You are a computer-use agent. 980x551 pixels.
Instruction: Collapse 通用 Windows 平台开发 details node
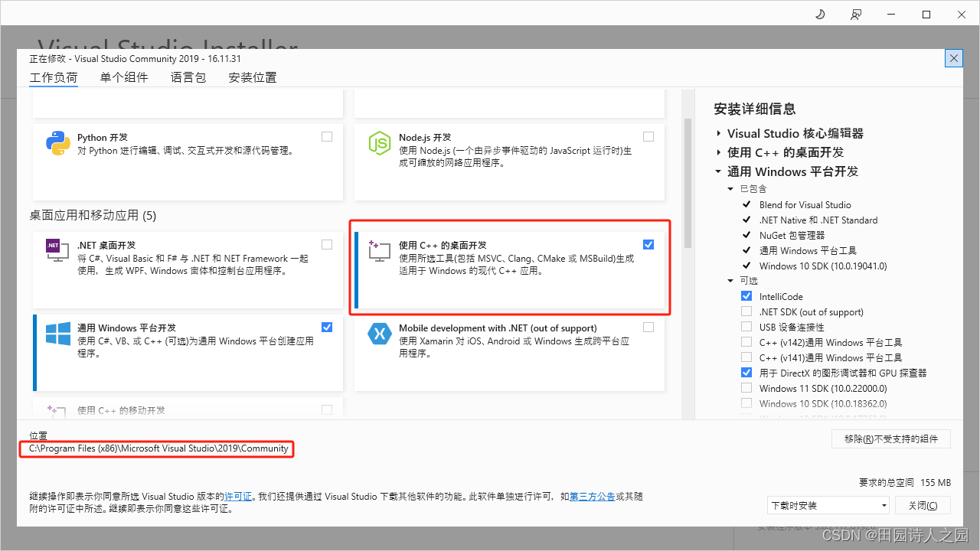(x=719, y=171)
